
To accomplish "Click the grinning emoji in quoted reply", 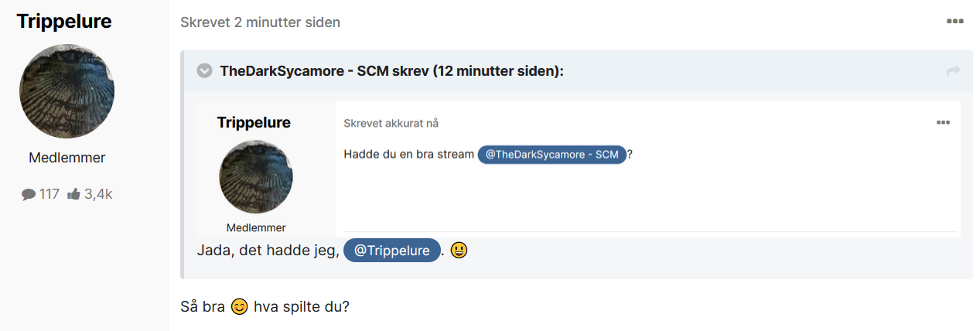I will coord(459,251).
